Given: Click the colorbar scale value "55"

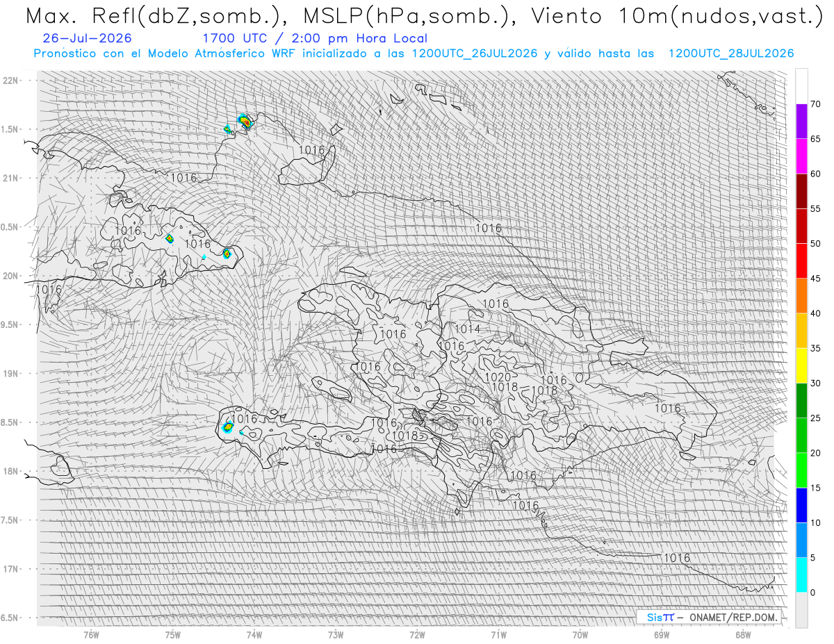Looking at the screenshot, I should tap(816, 208).
